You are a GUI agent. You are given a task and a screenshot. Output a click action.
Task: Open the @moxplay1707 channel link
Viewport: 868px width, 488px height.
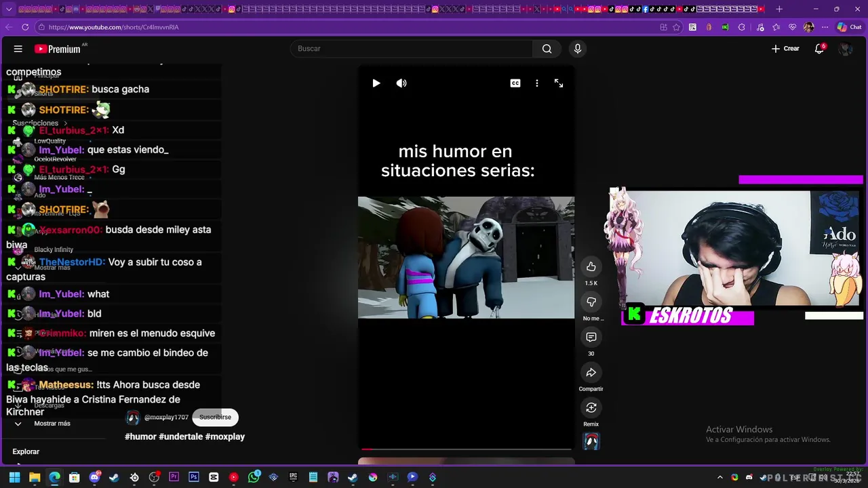pos(166,418)
